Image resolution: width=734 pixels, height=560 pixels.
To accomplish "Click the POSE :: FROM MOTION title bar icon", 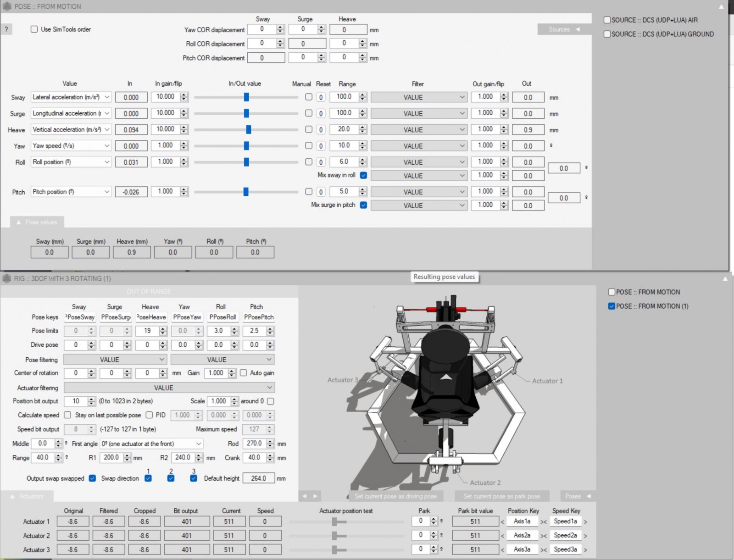I will pyautogui.click(x=7, y=6).
